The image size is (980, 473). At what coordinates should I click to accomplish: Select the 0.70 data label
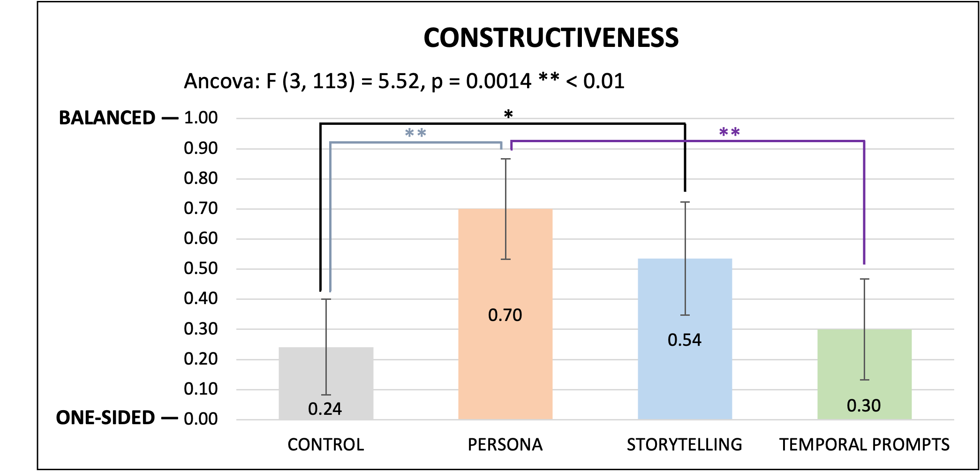[505, 315]
